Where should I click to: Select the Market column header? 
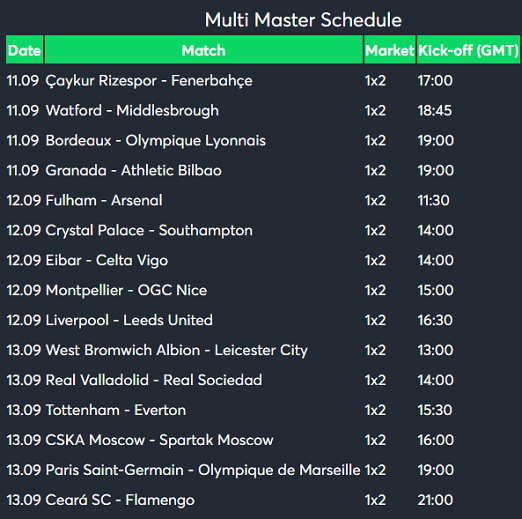[x=390, y=49]
